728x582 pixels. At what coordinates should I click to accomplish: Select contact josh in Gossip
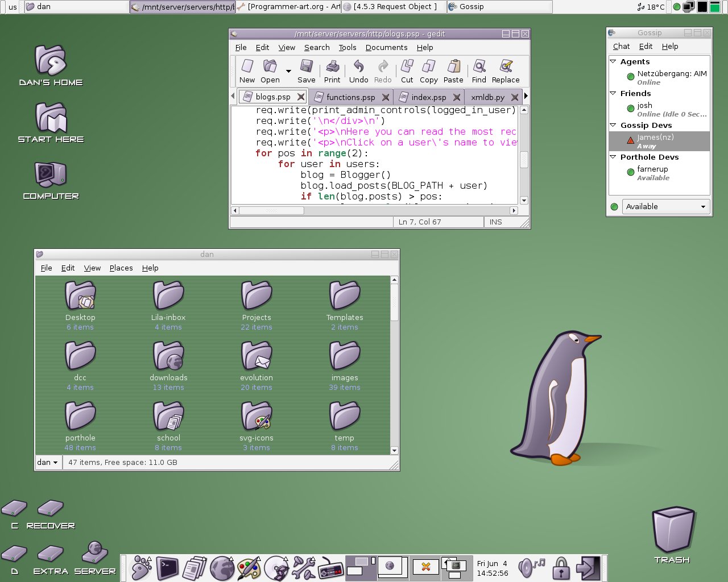coord(660,109)
